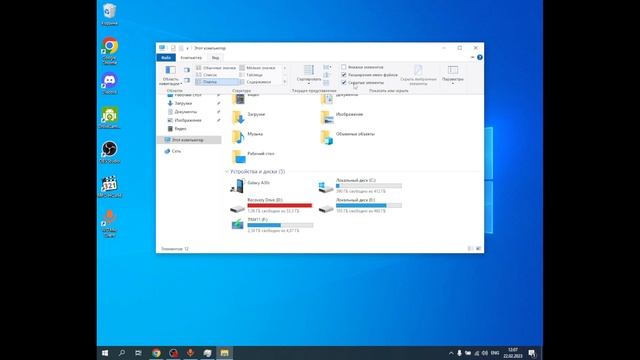Show hidden tray icons chevron
Screen dimensions: 640x360
pos(451,353)
